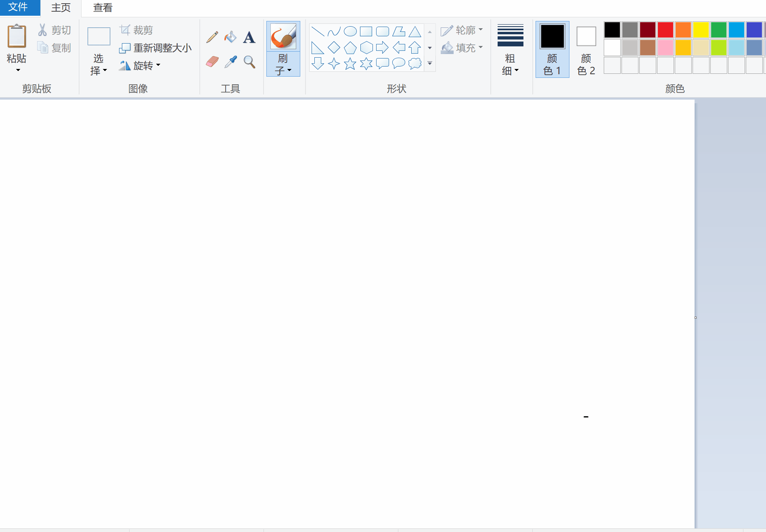Pick the brown color swatch
This screenshot has height=532, width=766.
[647, 48]
